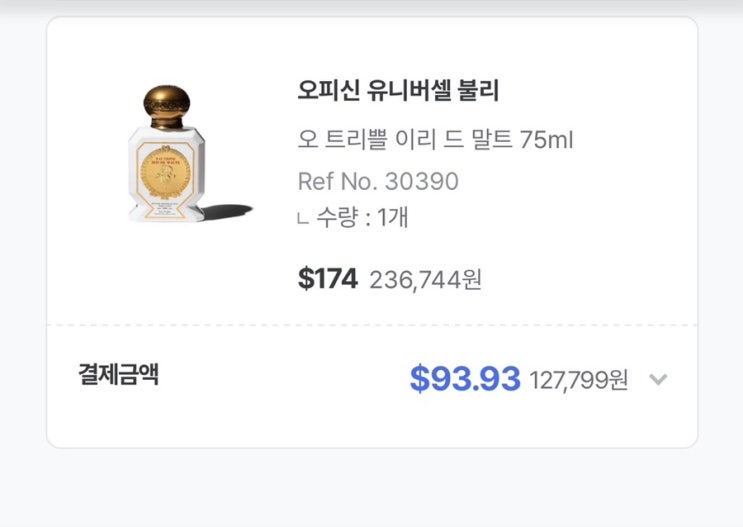
Task: Click the dashed divider above 결제금액
Action: (371, 325)
